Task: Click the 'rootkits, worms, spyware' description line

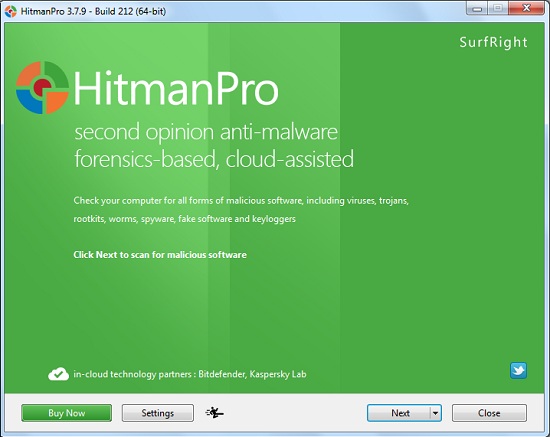Action: point(185,219)
